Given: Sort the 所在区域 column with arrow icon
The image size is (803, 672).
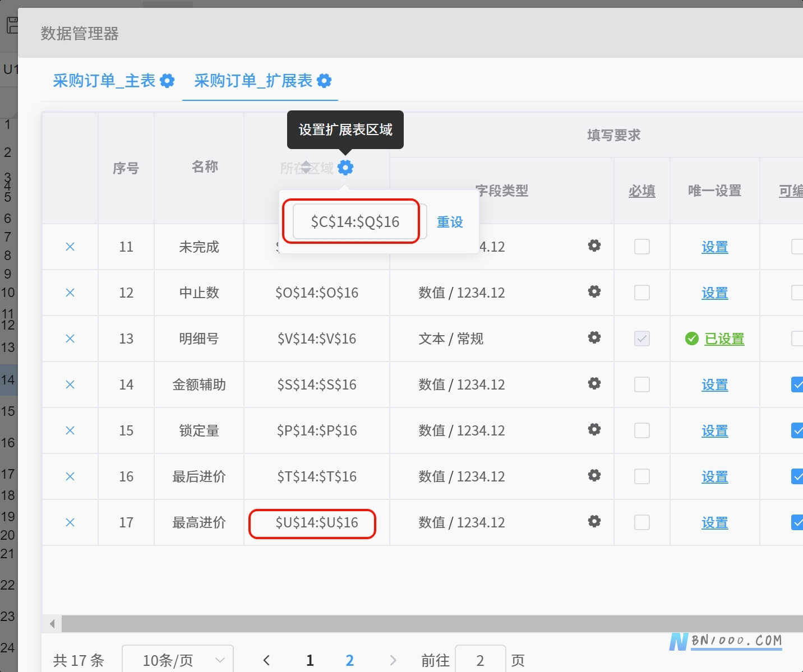Looking at the screenshot, I should pos(306,167).
